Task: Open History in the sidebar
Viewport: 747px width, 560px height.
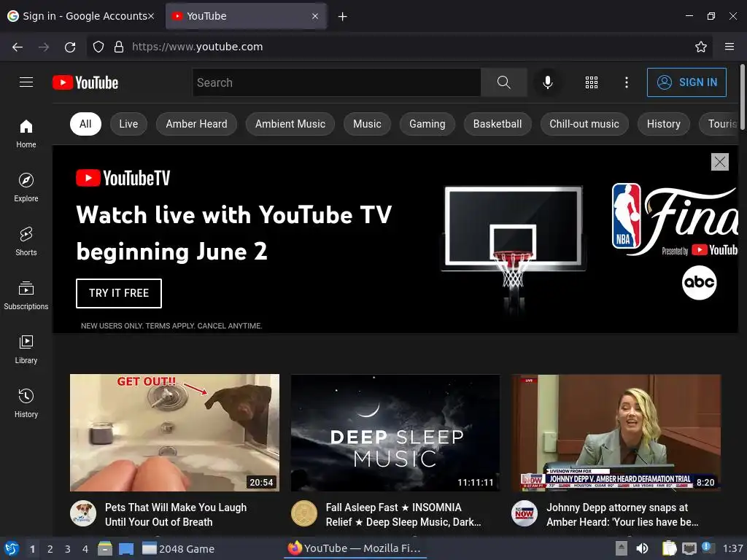Action: (26, 403)
